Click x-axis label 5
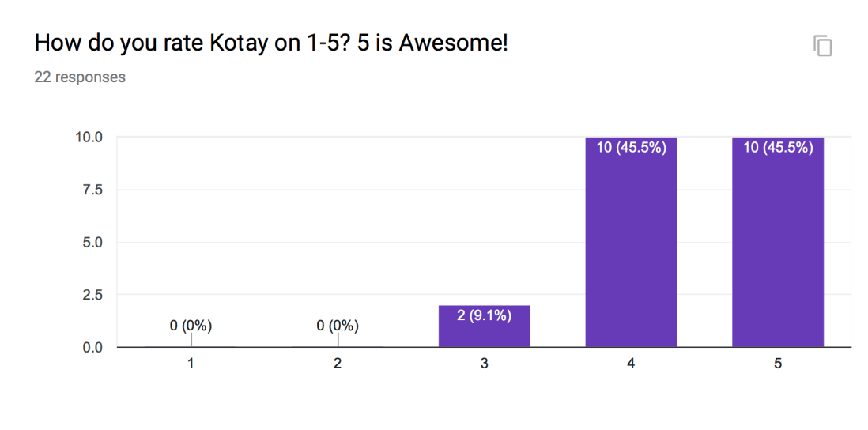868x430 pixels. coord(778,364)
